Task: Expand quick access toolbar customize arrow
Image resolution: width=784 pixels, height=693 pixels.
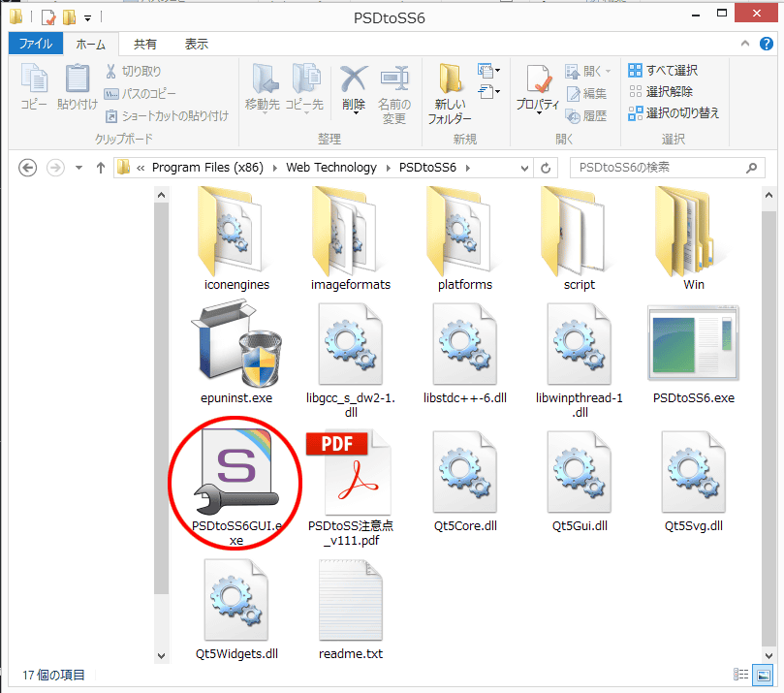Action: tap(87, 19)
